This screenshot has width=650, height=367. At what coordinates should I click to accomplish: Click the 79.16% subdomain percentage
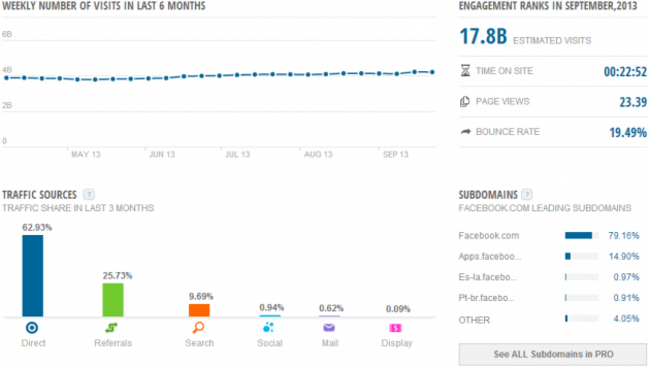tap(623, 236)
